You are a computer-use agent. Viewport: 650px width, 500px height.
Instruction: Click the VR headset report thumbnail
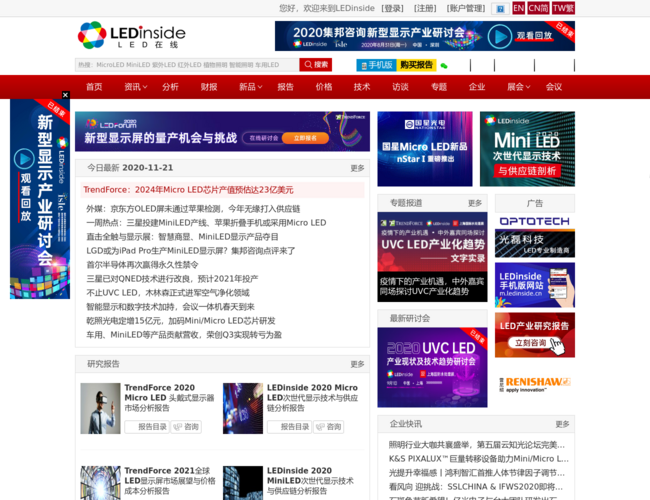pyautogui.click(x=100, y=408)
